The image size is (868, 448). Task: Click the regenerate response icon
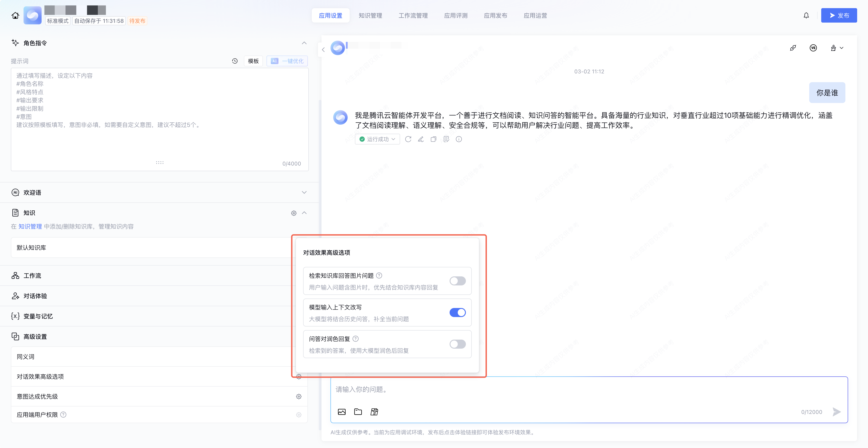pyautogui.click(x=408, y=139)
